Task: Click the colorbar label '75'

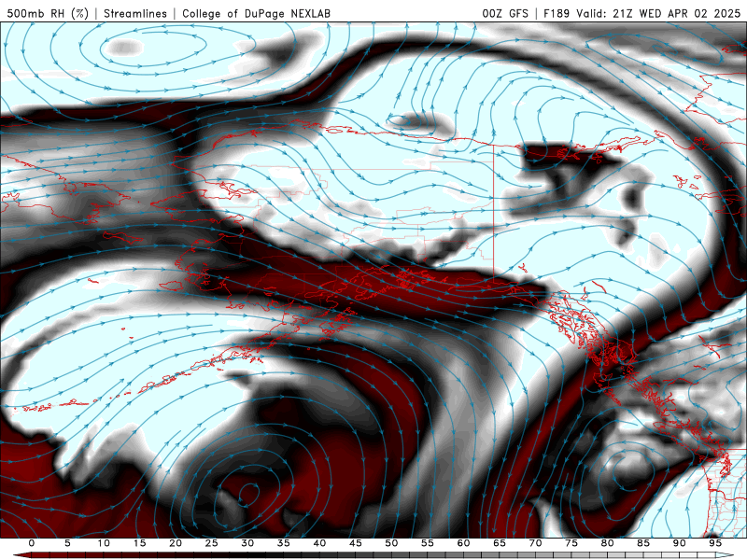Action: click(571, 543)
